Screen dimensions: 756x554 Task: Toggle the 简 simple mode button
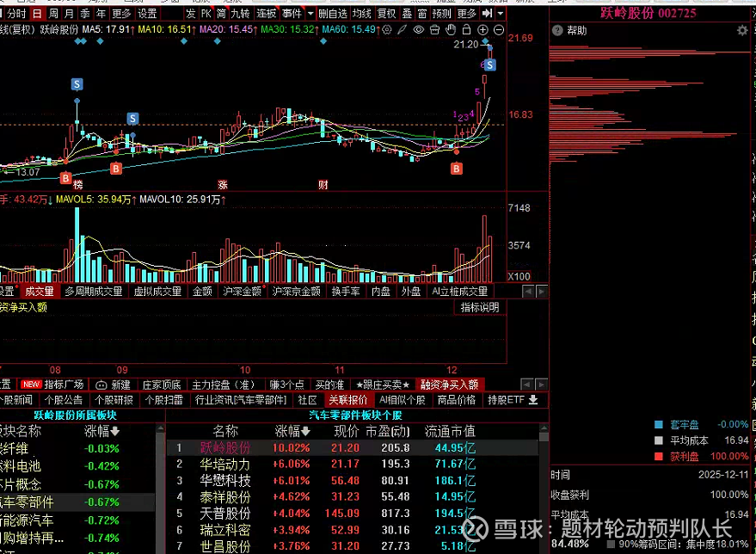[221, 14]
